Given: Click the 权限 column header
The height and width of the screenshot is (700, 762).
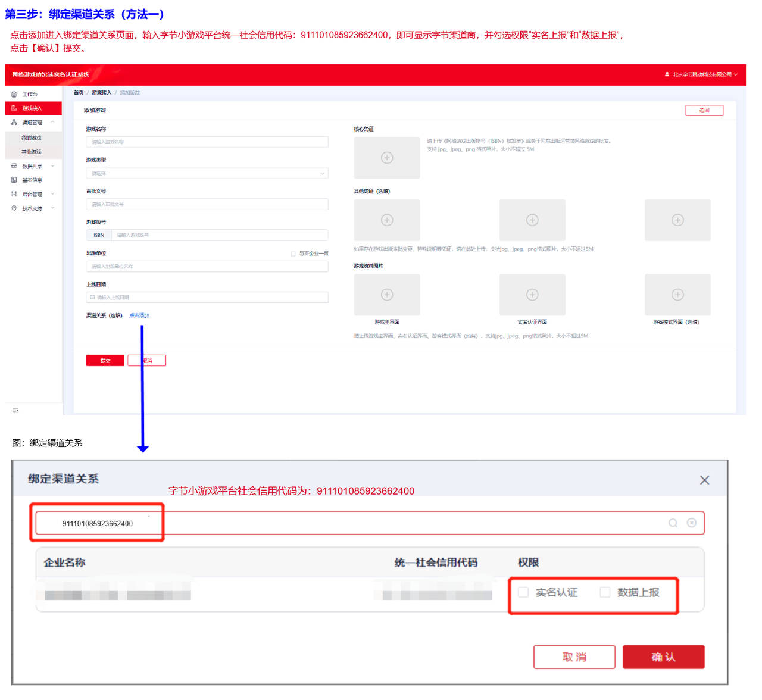Looking at the screenshot, I should (528, 562).
